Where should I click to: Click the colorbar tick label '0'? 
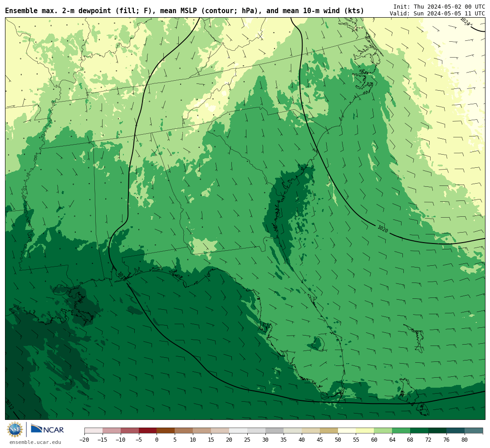click(157, 440)
